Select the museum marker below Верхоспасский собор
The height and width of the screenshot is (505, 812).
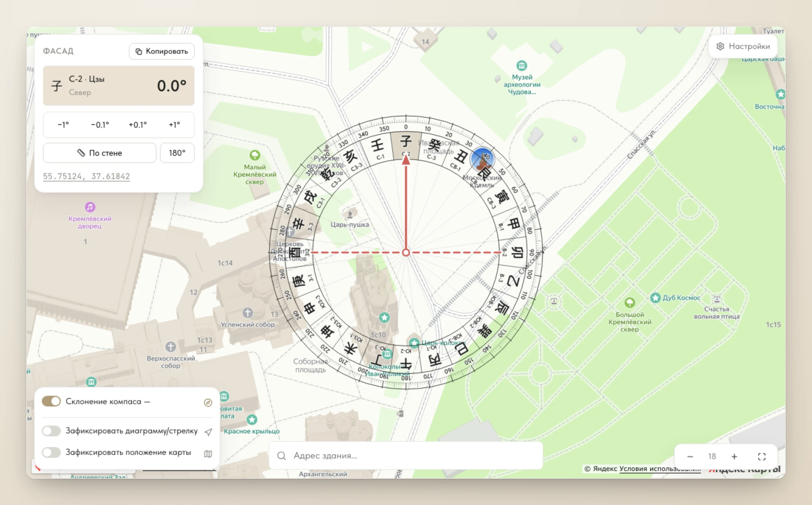click(91, 381)
